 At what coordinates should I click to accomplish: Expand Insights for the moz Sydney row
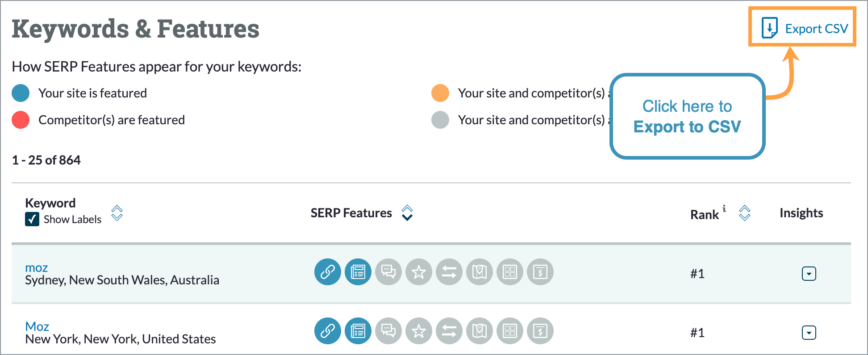809,273
